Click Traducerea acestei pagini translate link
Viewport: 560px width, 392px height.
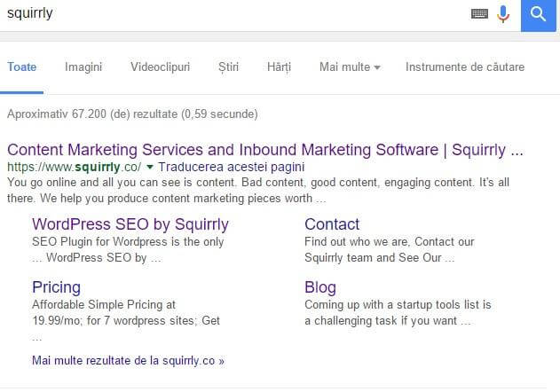point(231,167)
